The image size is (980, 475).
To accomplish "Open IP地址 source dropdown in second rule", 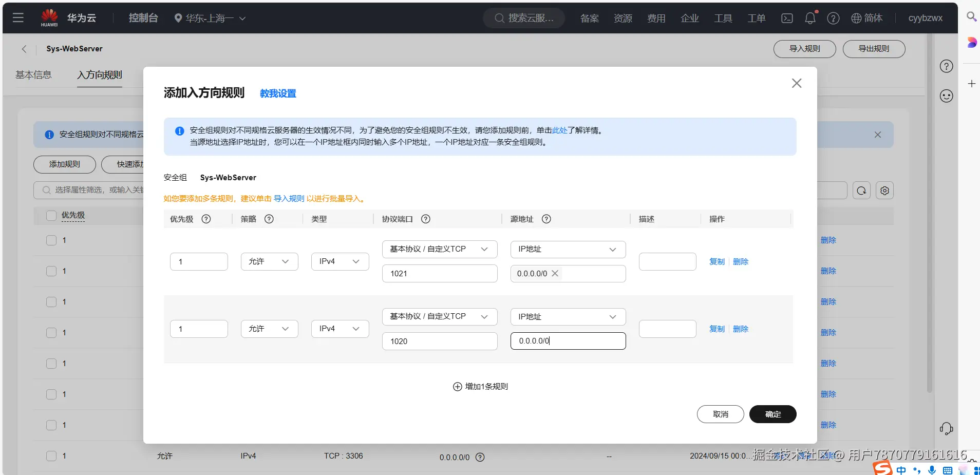I will click(x=568, y=317).
